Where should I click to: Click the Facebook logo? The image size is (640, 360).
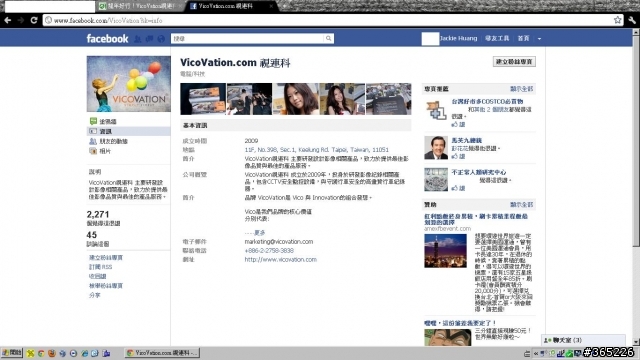[x=107, y=39]
